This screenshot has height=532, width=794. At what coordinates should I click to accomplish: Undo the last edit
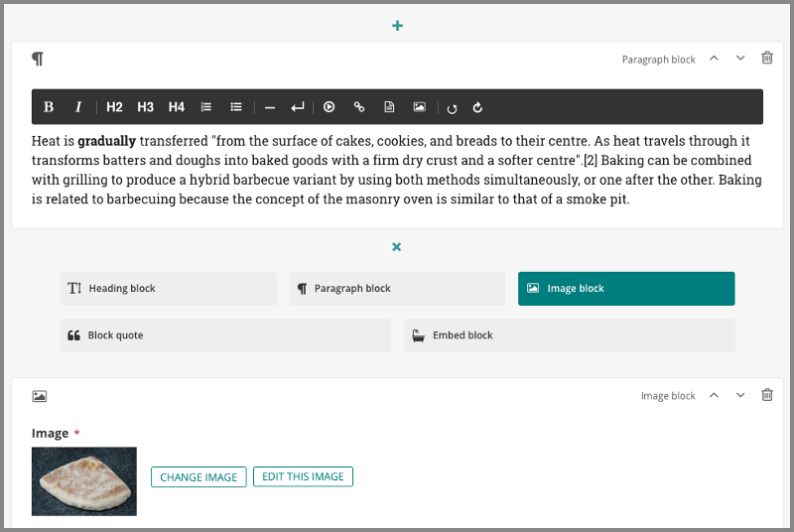(453, 107)
